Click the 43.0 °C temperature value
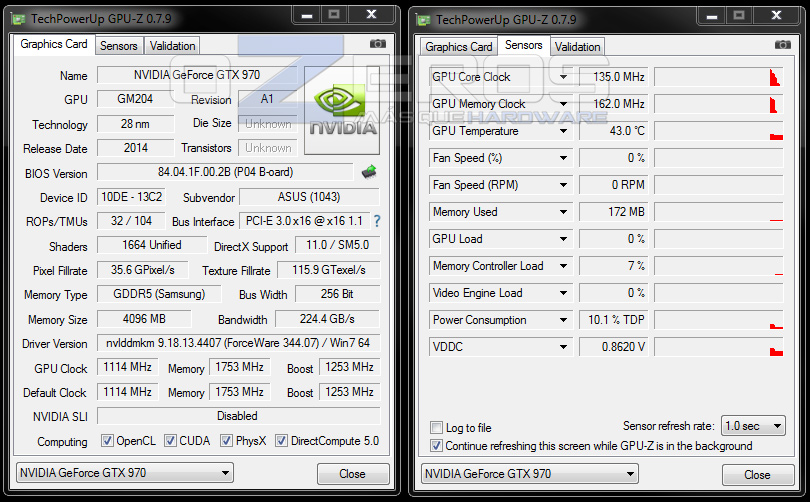810x502 pixels. coord(614,131)
